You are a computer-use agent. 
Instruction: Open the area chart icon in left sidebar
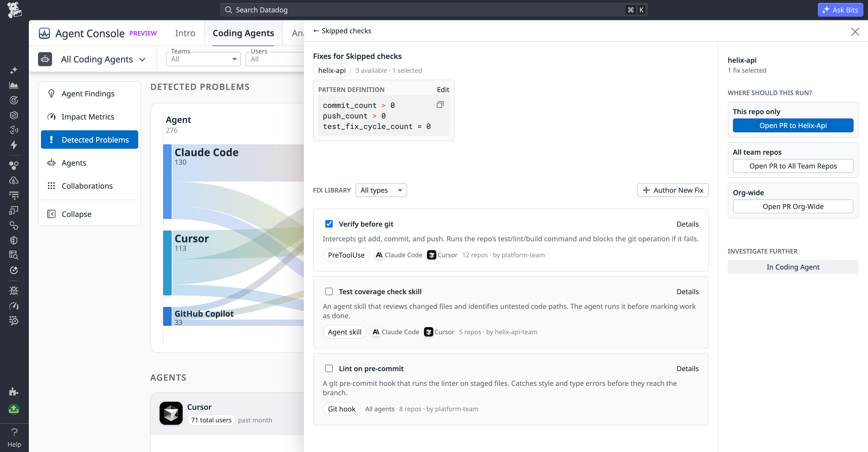[x=14, y=85]
